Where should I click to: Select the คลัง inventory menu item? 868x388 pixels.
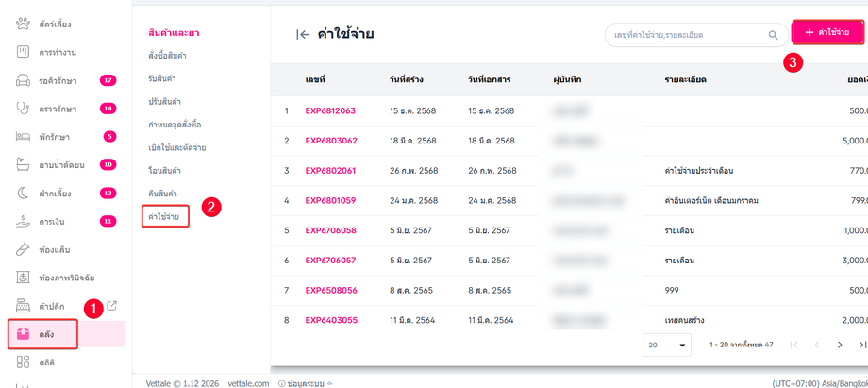(x=45, y=333)
